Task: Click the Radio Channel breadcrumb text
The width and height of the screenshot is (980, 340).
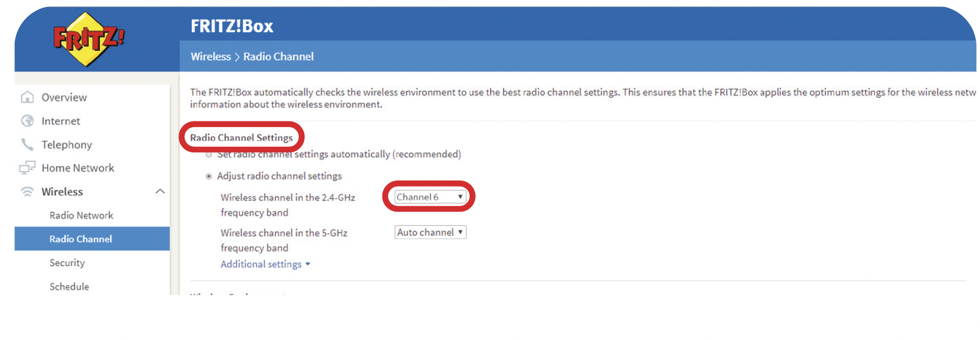Action: pos(278,56)
